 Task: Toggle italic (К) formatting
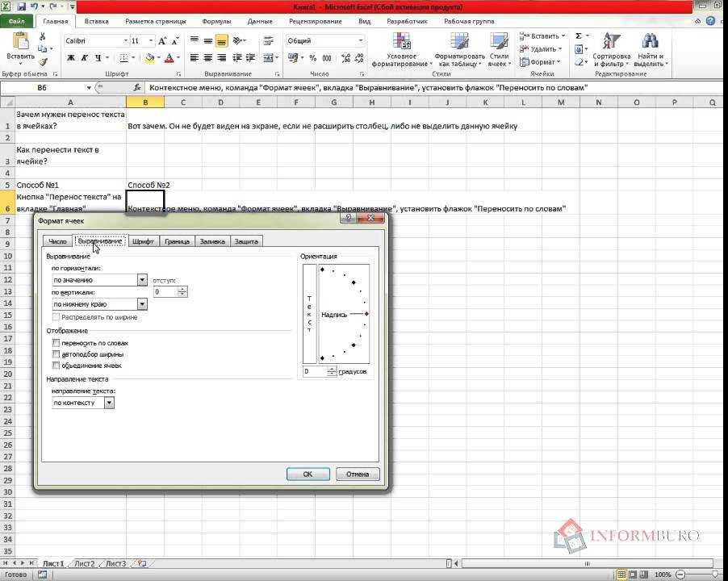[84, 58]
